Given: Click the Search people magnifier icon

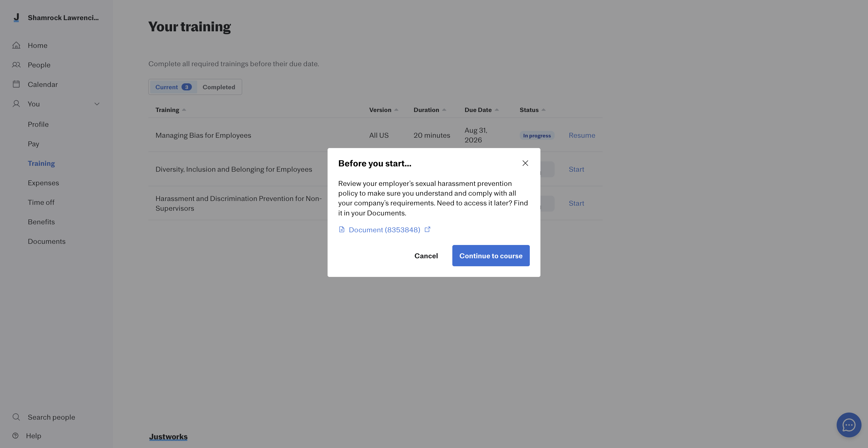Looking at the screenshot, I should [x=16, y=417].
